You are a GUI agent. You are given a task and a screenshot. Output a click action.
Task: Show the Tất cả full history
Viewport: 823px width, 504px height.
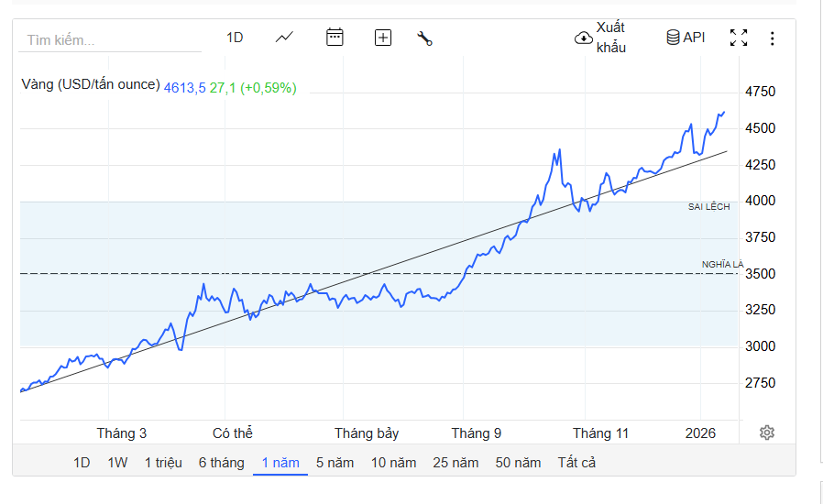click(x=576, y=463)
